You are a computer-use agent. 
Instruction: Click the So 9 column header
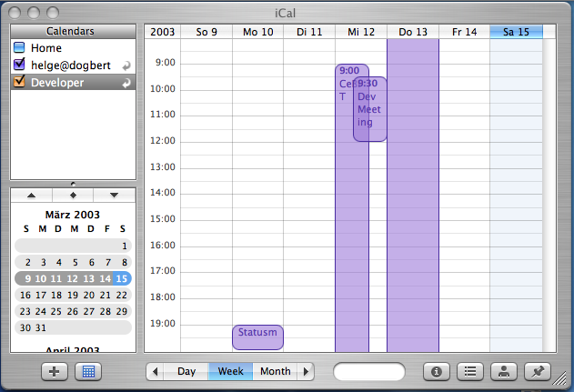click(x=206, y=32)
